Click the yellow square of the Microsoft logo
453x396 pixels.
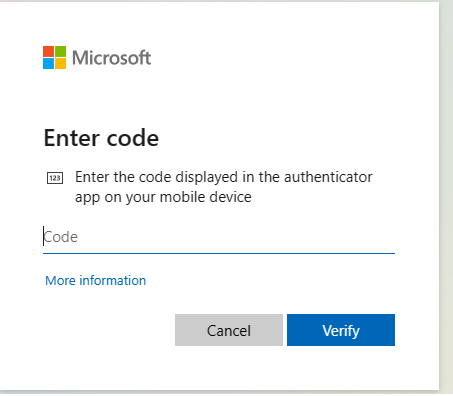[60, 63]
